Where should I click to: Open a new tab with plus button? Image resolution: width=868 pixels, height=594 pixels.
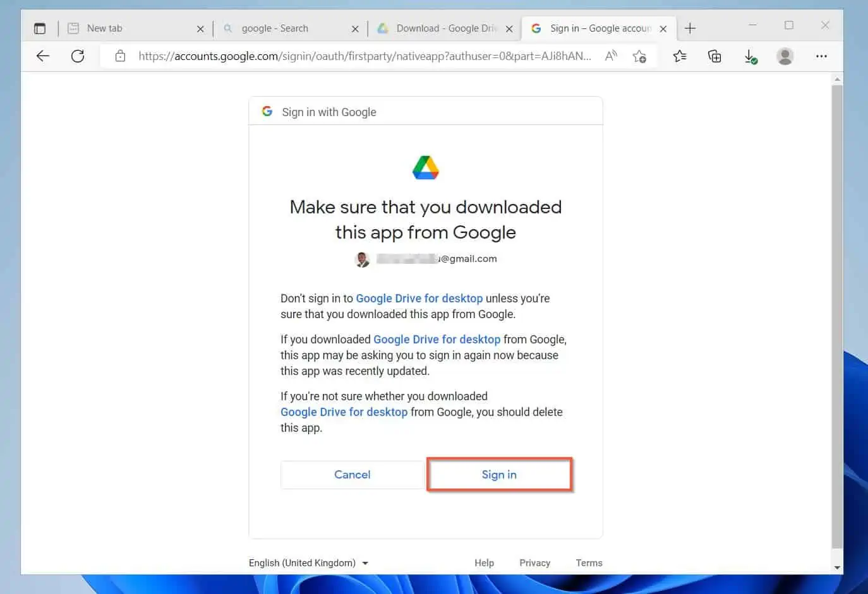tap(690, 28)
